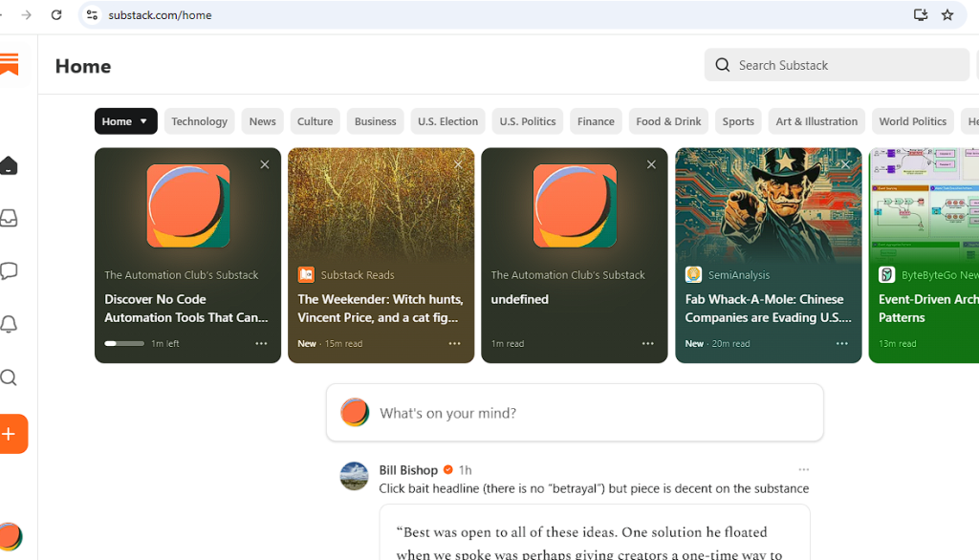Open more options on Fab Whack-A-Mole card
Image resolution: width=979 pixels, height=560 pixels.
click(841, 343)
